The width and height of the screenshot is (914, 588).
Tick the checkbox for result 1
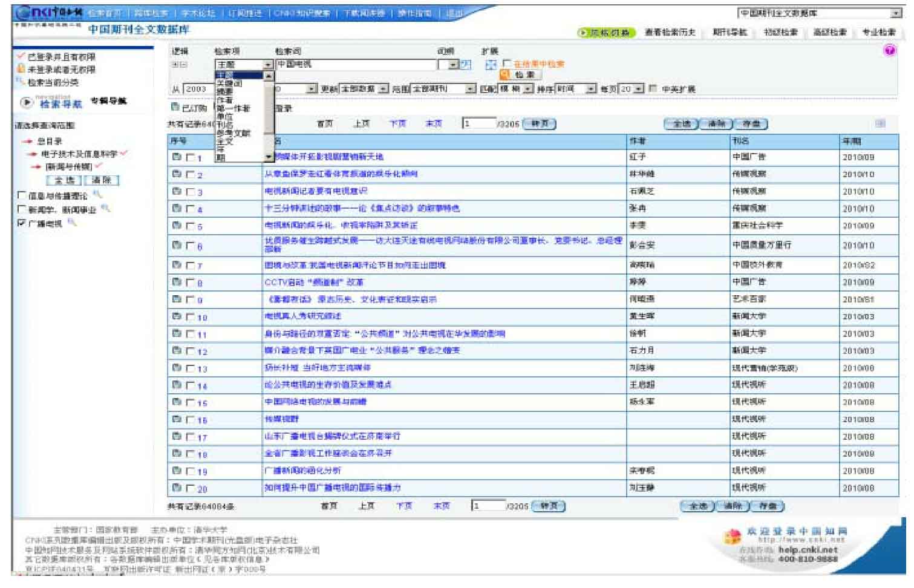point(191,157)
